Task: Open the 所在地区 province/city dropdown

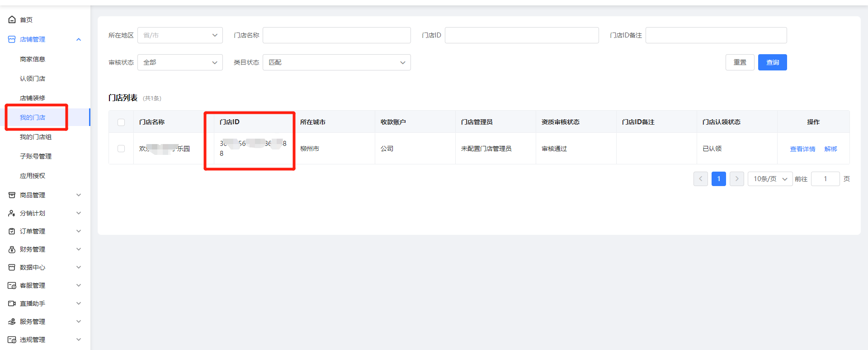Action: click(180, 35)
